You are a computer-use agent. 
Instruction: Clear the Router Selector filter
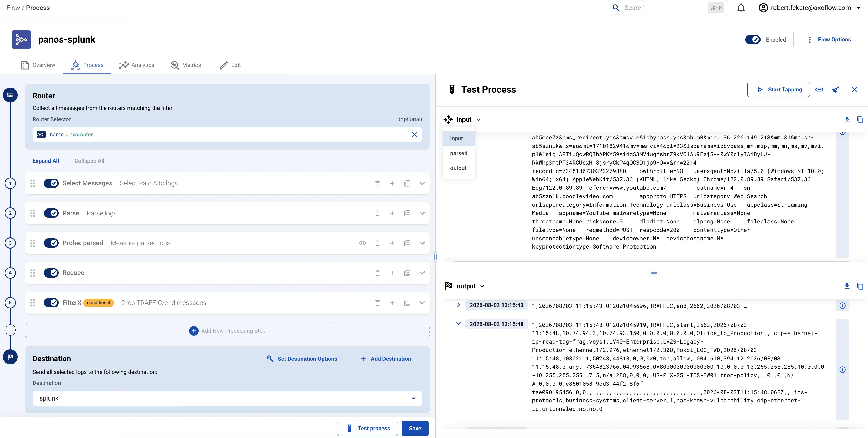point(415,135)
